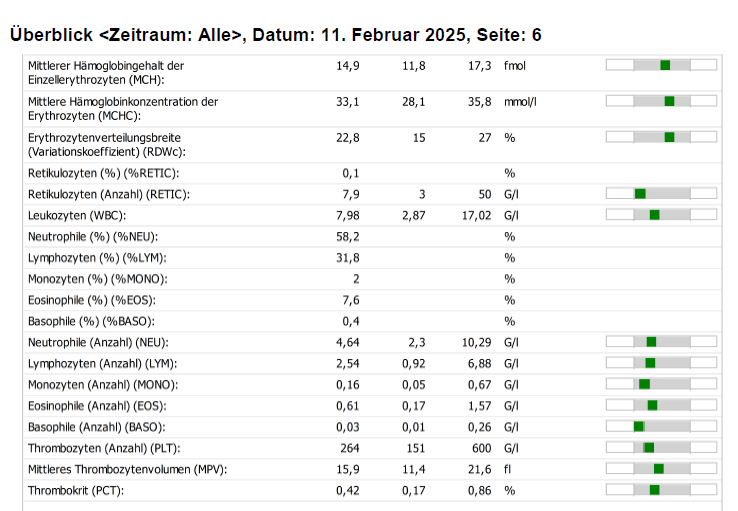This screenshot has height=511, width=738.
Task: Click the Eosinophile (Anzahl) range bar
Action: click(x=661, y=405)
